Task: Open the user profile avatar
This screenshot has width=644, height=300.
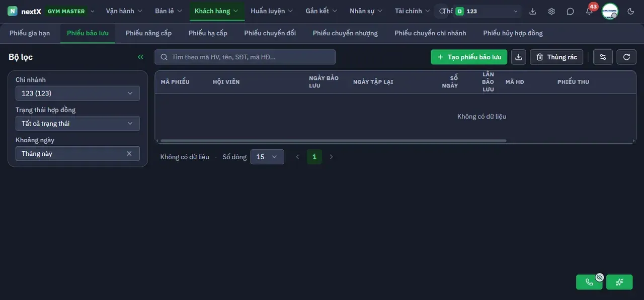Action: coord(610,11)
